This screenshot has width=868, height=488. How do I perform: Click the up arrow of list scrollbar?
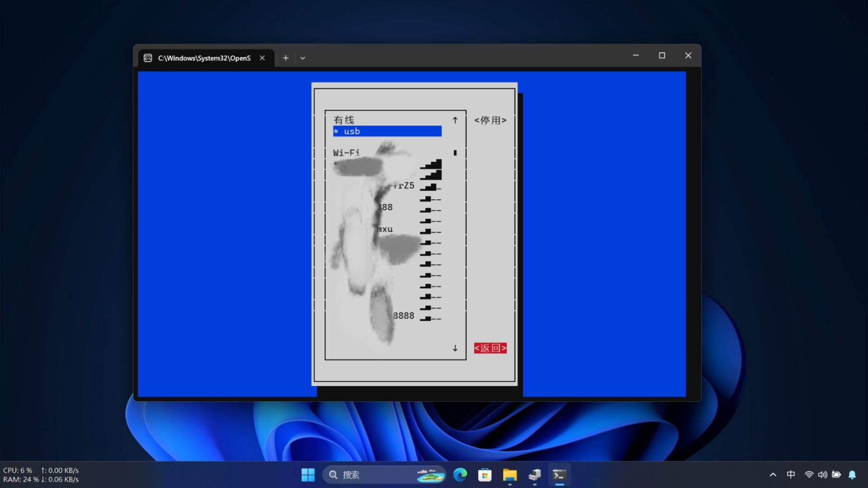click(455, 120)
